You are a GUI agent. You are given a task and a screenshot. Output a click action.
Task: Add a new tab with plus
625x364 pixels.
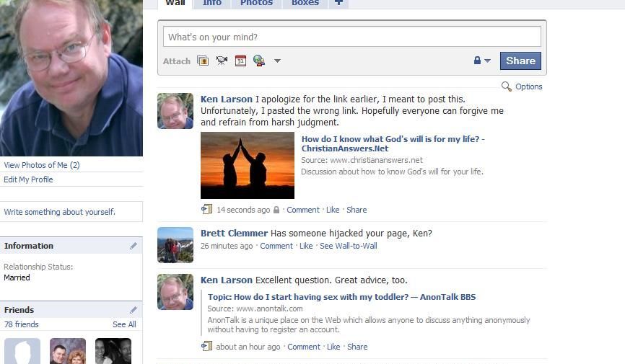point(338,3)
